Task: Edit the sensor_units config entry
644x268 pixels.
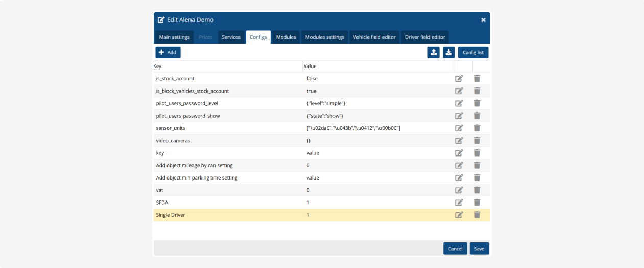Action: [459, 128]
